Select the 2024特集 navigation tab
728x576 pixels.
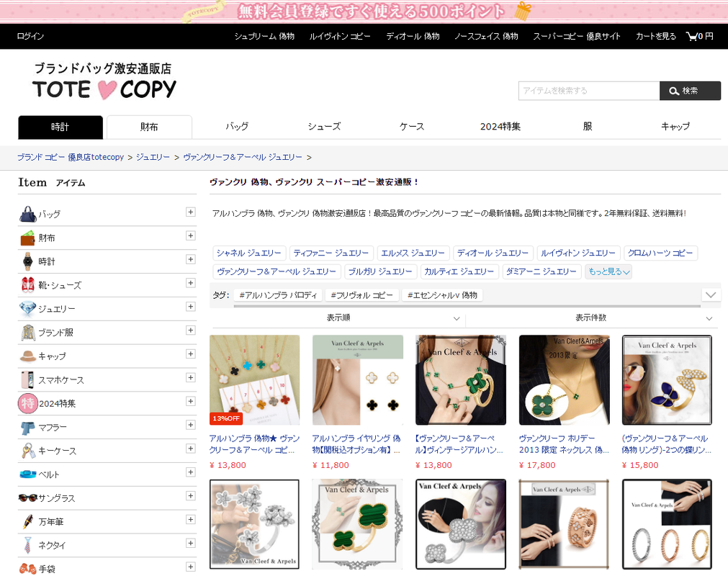500,126
